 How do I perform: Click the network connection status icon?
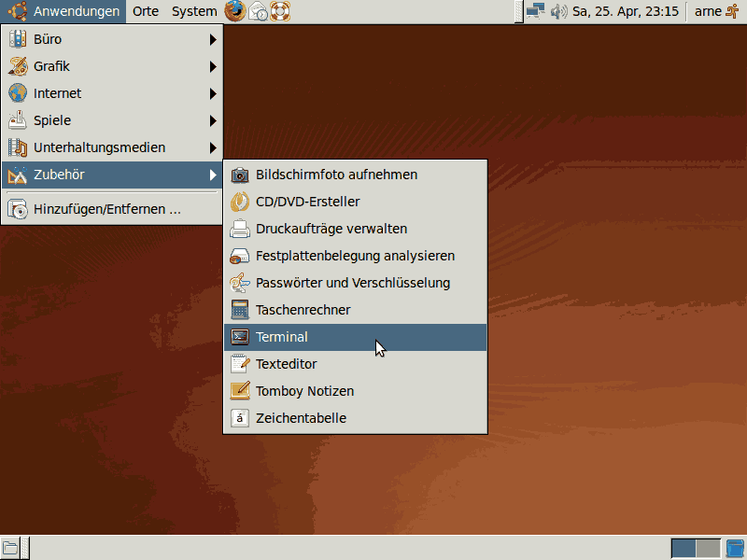coord(535,11)
